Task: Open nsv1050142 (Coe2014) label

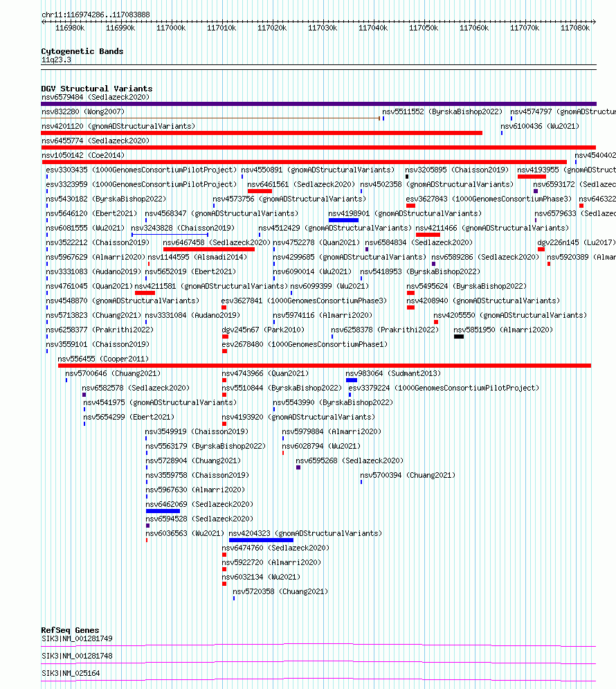Action: (x=83, y=155)
